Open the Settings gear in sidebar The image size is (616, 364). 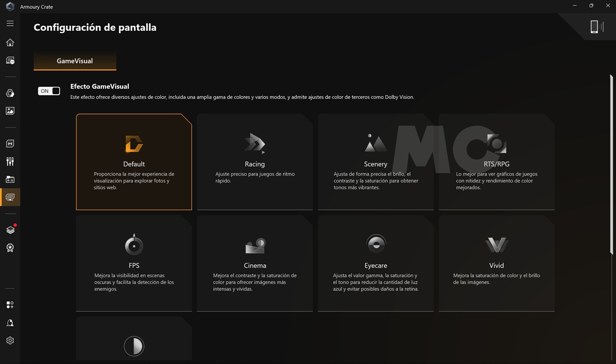(10, 341)
